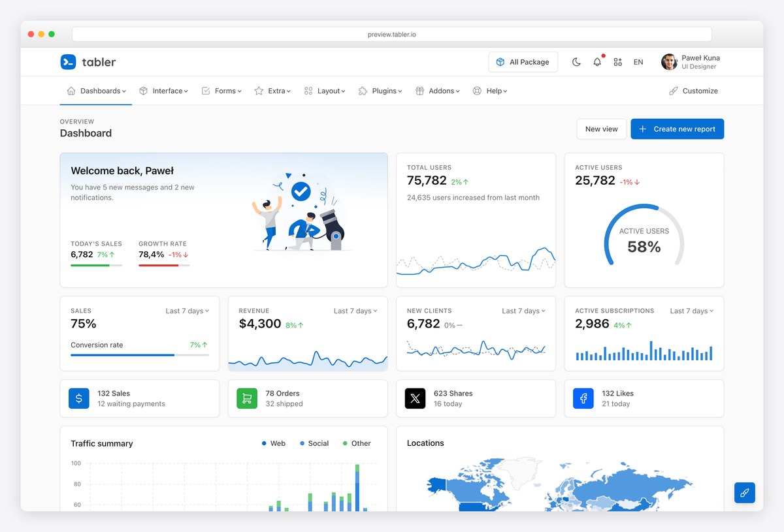The width and height of the screenshot is (784, 532).
Task: Click the checkbox icon beside Forms
Action: pyautogui.click(x=206, y=91)
